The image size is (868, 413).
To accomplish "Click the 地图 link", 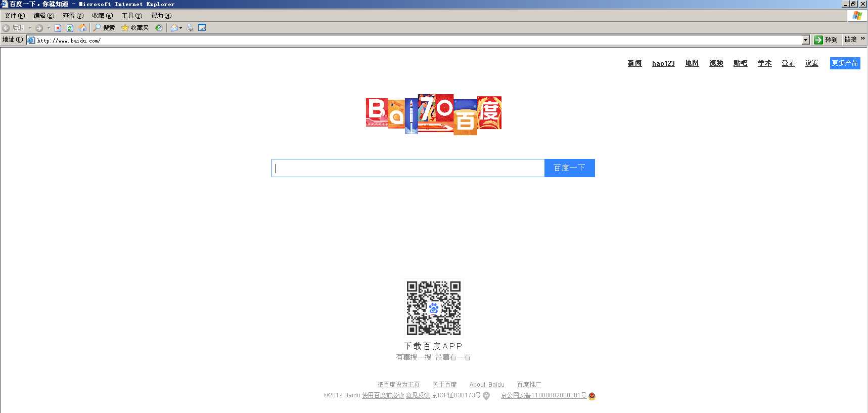I will [x=692, y=63].
